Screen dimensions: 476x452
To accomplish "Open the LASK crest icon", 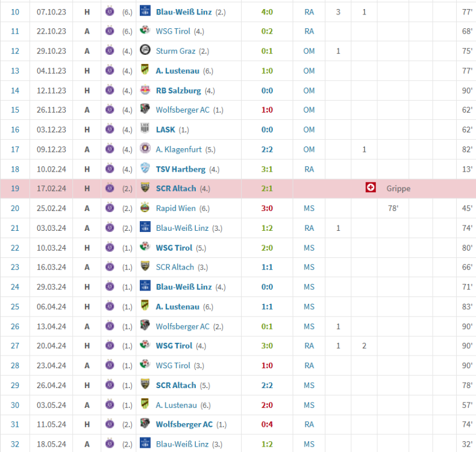I will [145, 130].
